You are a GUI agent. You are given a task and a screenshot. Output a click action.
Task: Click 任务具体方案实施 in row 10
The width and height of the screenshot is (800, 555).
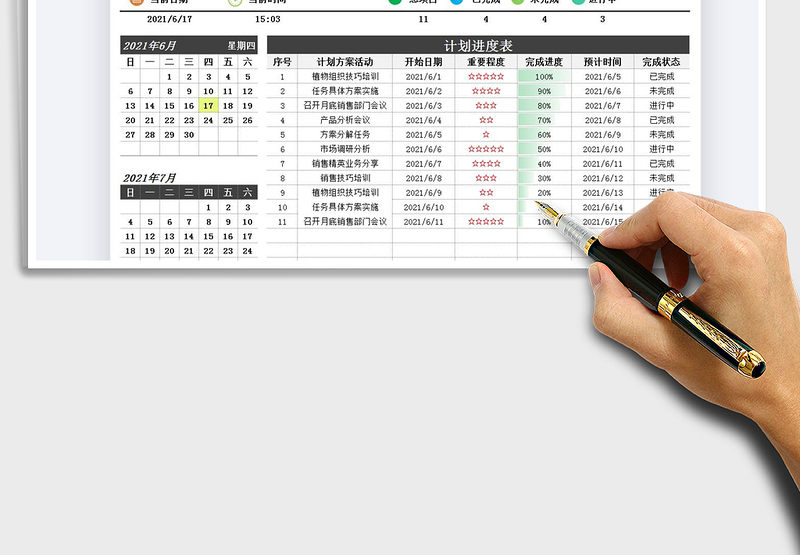pyautogui.click(x=345, y=207)
